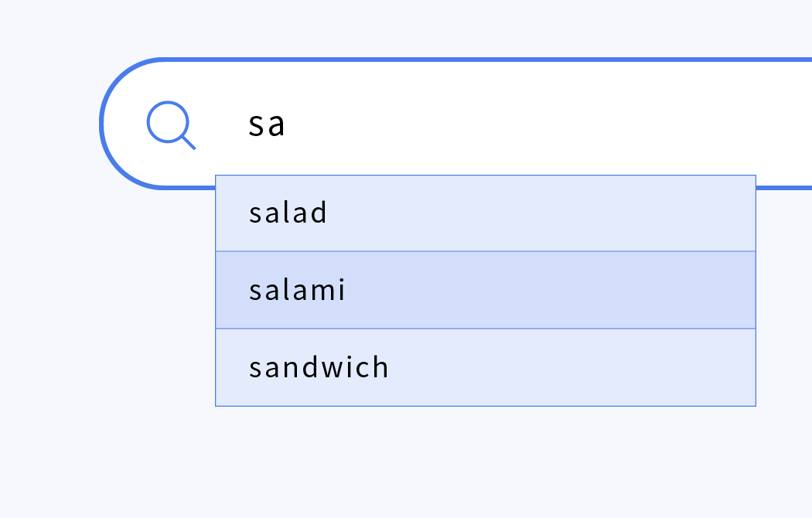Screen dimensions: 812x518
Task: Start search using the blue magnifier
Action: (171, 125)
